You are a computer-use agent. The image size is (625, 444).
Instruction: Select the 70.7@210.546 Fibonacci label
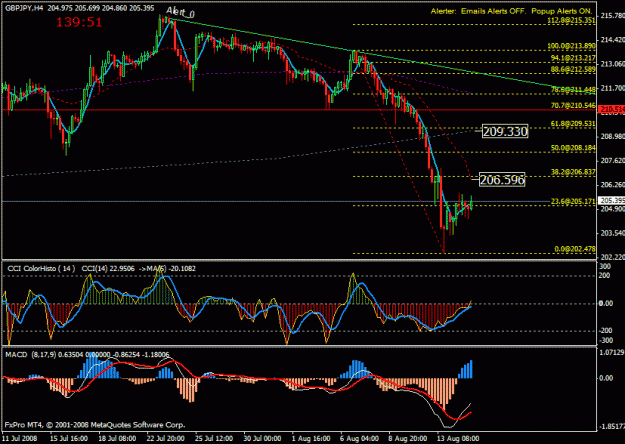click(573, 106)
